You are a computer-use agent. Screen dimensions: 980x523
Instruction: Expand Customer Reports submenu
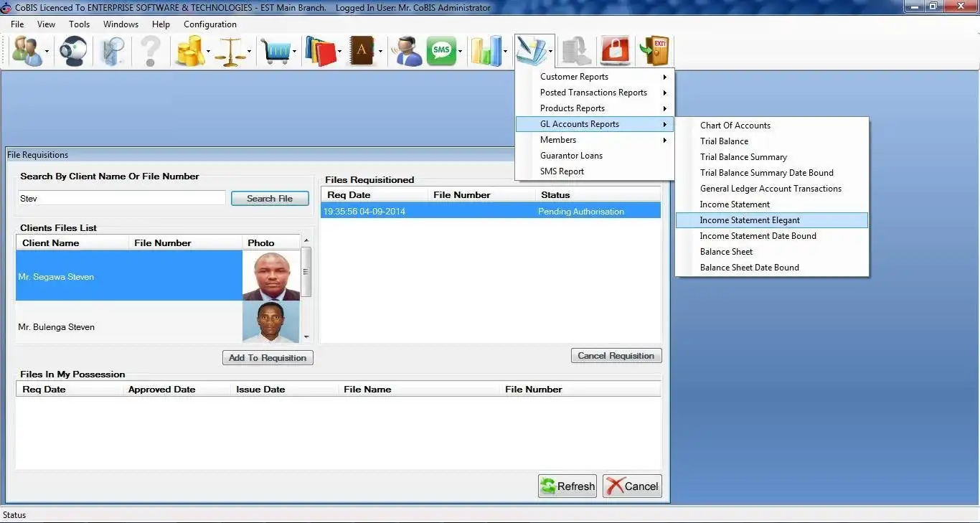(595, 77)
